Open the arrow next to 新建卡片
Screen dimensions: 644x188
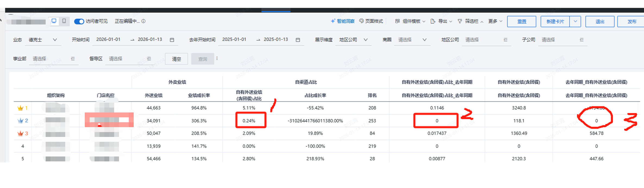click(575, 21)
